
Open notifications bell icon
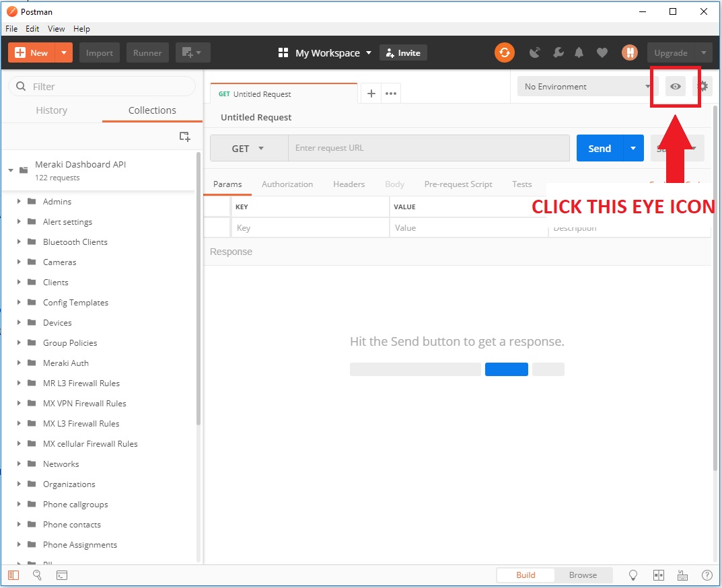tap(579, 52)
